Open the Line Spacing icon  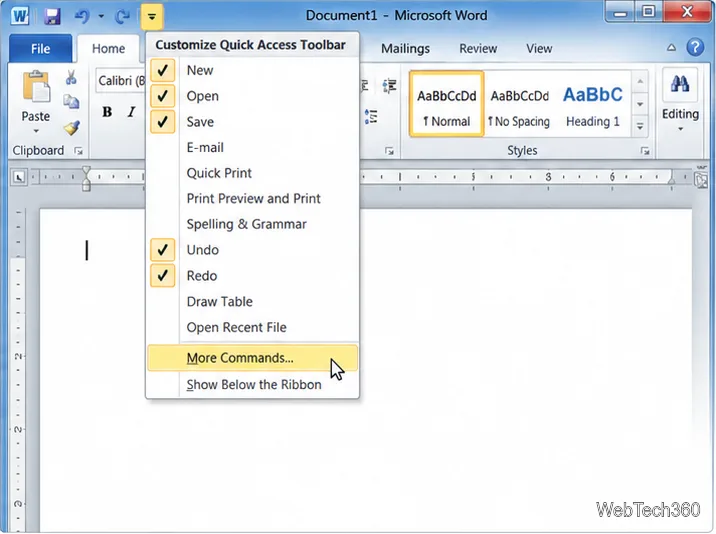371,116
